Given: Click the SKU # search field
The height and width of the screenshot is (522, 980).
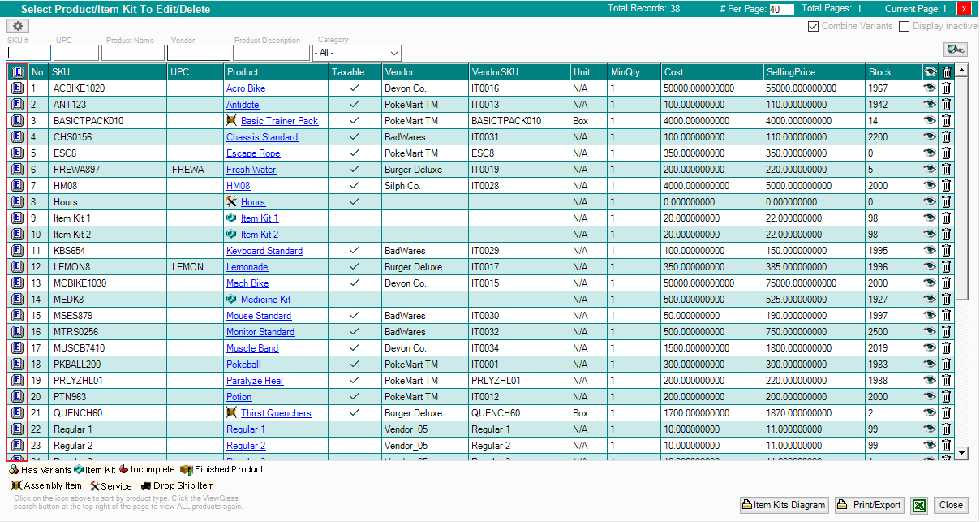Looking at the screenshot, I should pyautogui.click(x=28, y=53).
